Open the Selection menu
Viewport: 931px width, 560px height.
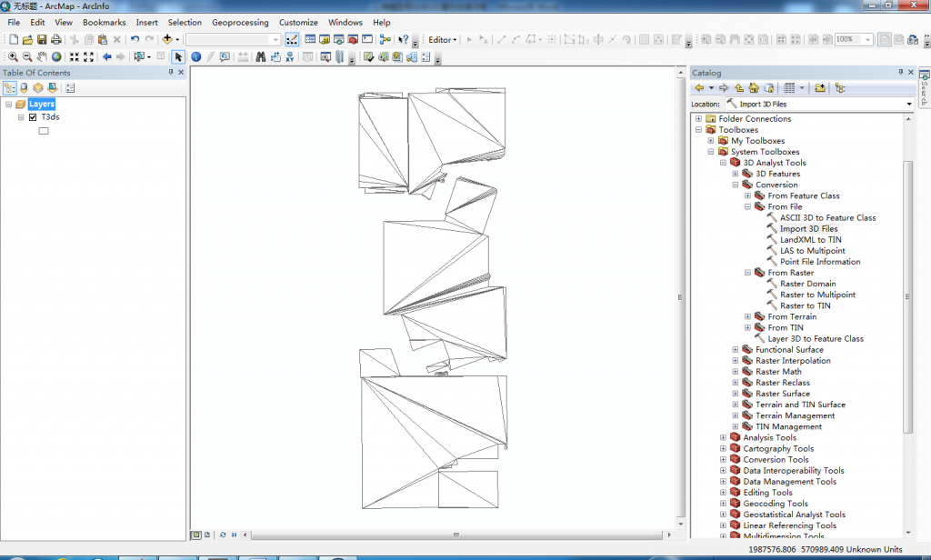(185, 23)
